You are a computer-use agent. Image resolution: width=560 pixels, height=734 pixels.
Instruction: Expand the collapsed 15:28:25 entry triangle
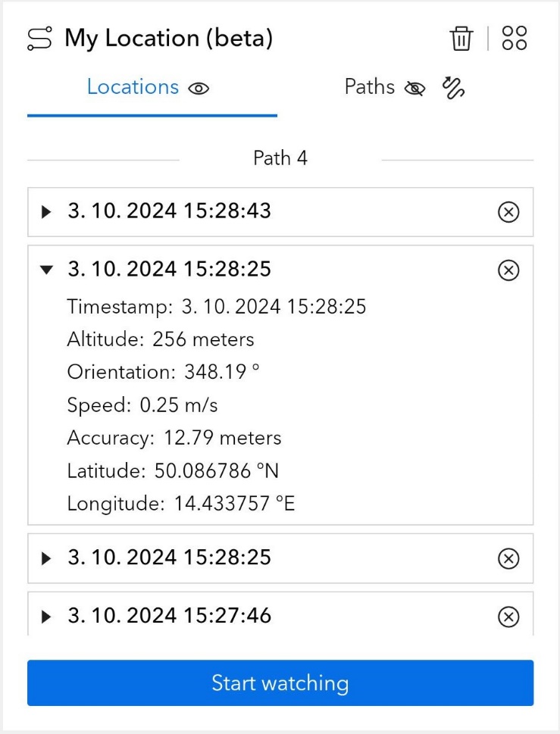point(46,558)
